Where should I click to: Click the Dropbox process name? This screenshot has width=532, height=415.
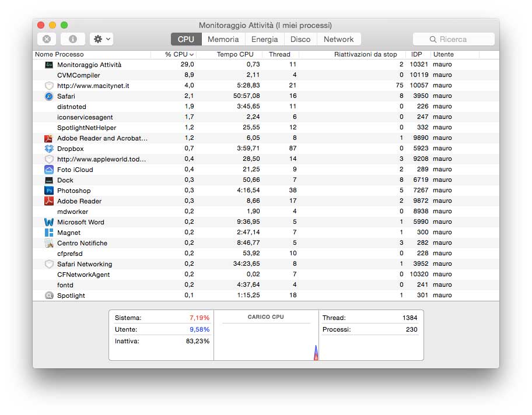click(70, 149)
